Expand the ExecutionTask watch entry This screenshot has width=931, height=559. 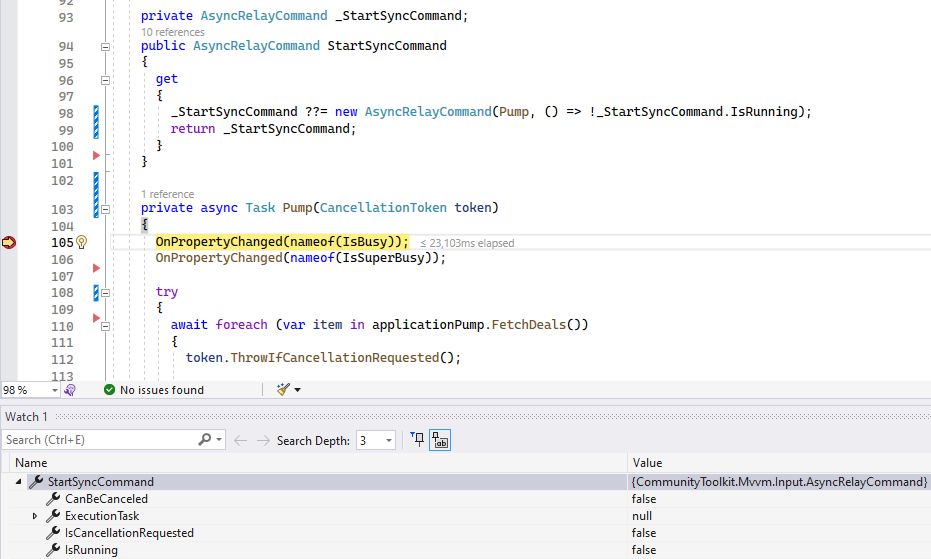pos(34,516)
